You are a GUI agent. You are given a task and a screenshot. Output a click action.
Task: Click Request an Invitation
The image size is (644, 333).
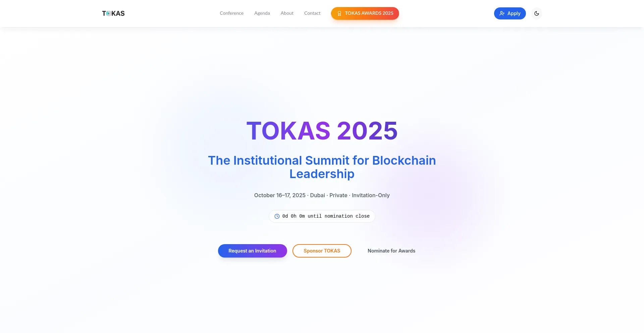252,251
